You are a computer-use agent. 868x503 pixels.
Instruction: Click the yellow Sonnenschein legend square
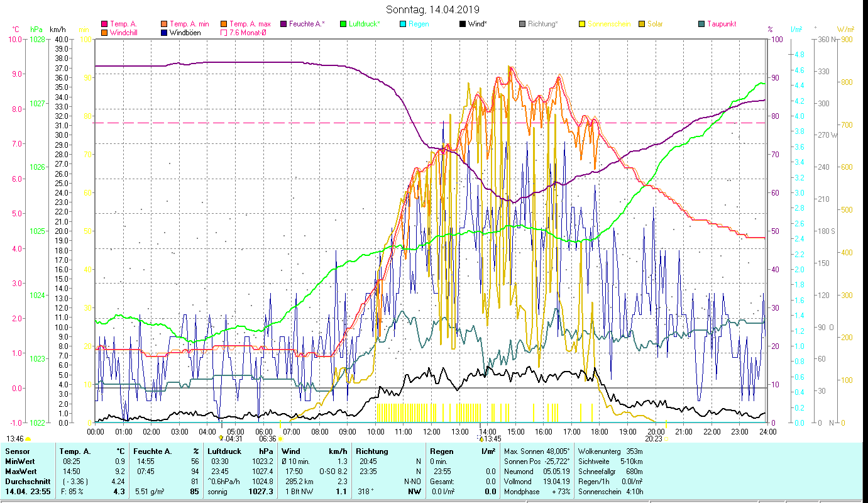(582, 25)
